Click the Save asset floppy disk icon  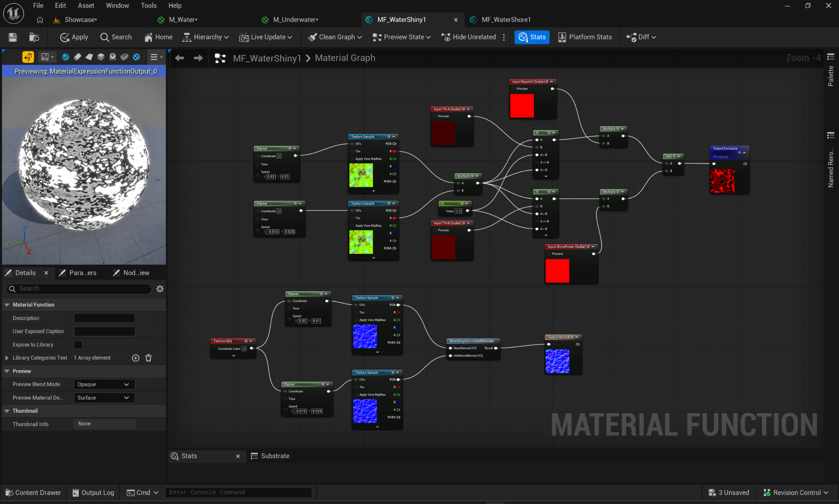13,37
